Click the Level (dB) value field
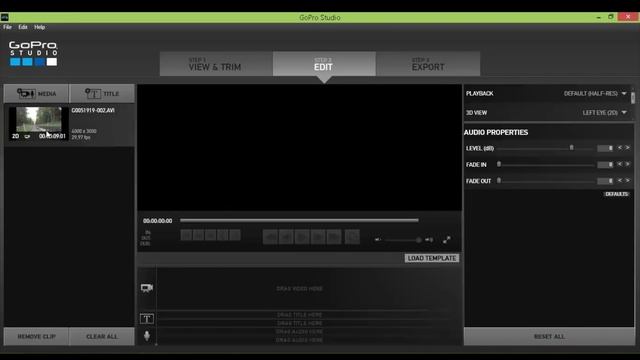Image resolution: width=640 pixels, height=360 pixels. [605, 148]
